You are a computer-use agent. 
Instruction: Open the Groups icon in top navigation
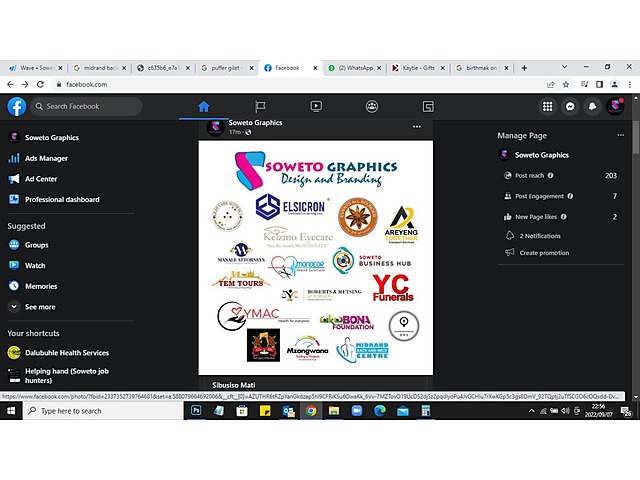click(x=372, y=106)
